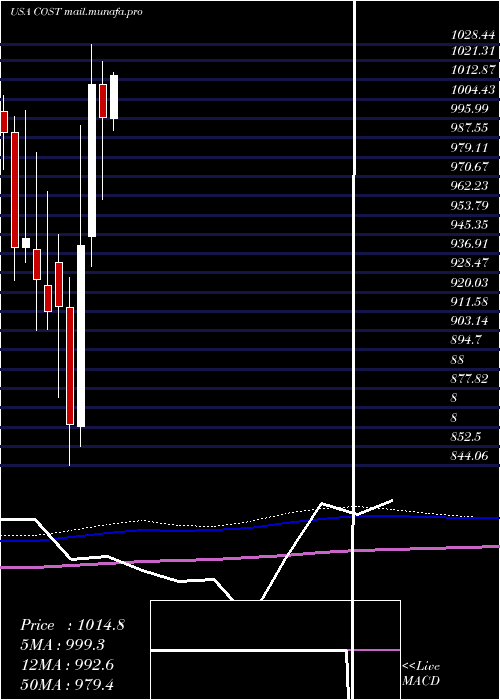Click the '12MA : 992.6' readout
Image resolution: width=500 pixels, height=700 pixels.
pyautogui.click(x=67, y=665)
